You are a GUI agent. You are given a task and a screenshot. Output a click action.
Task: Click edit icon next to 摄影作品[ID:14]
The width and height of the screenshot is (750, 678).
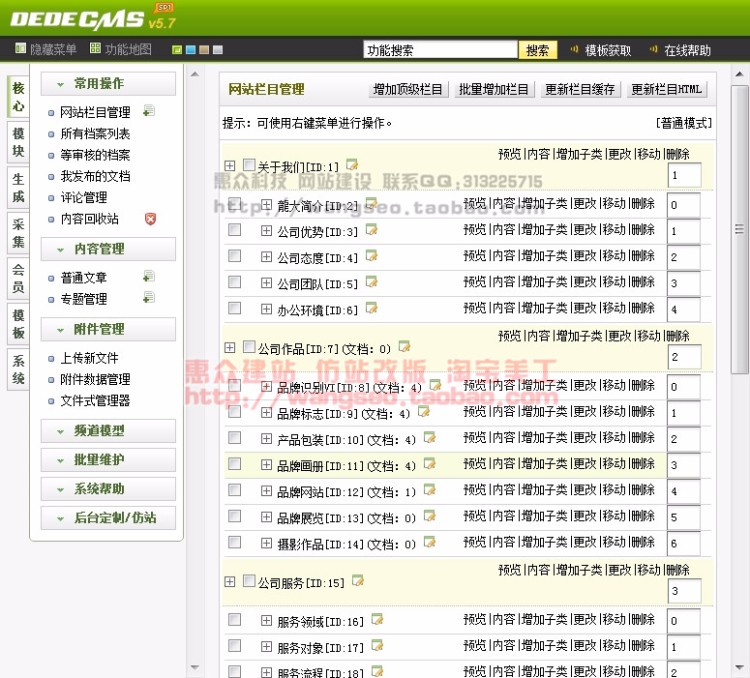click(x=430, y=542)
